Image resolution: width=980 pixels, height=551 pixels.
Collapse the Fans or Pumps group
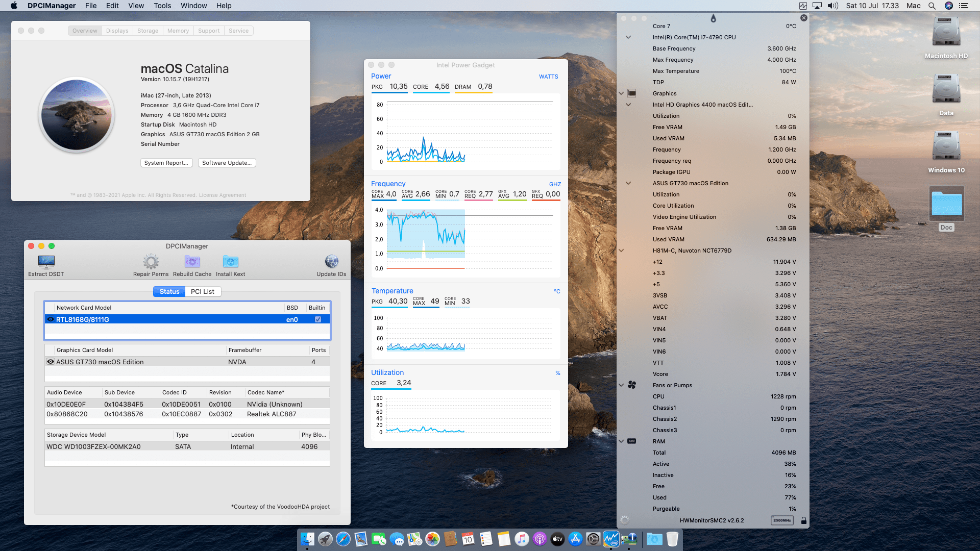621,385
